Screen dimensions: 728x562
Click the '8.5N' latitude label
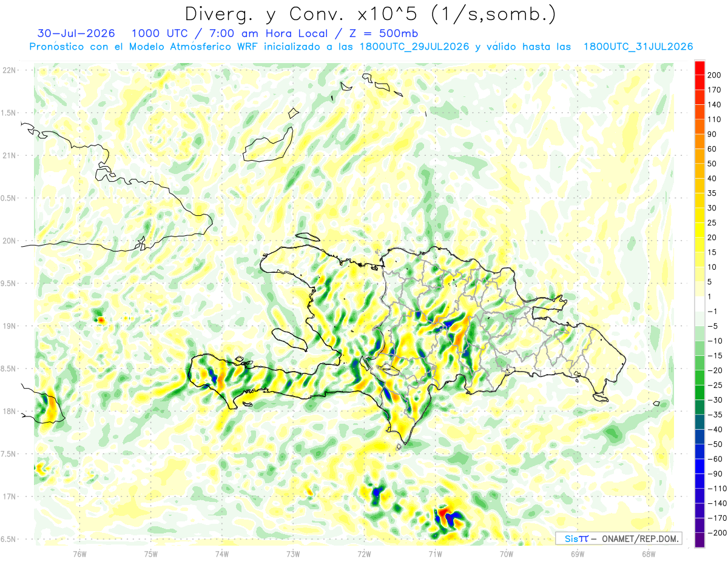(9, 369)
